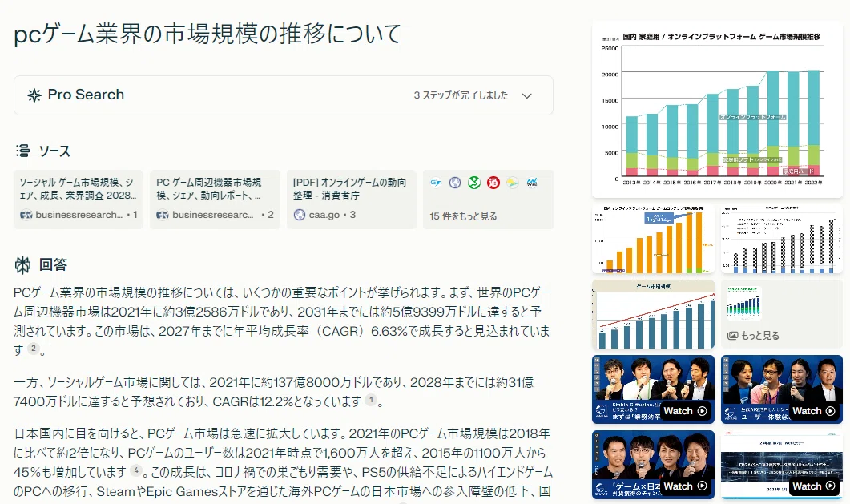Open the ゲーム市場規模 blue bar chart thumbnail

653,315
